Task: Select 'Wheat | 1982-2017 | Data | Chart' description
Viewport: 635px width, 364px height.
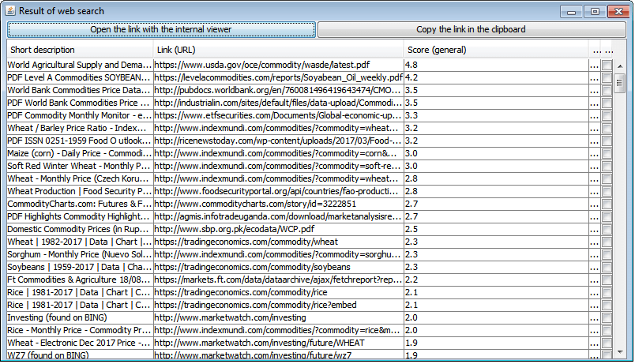Action: pos(79,242)
